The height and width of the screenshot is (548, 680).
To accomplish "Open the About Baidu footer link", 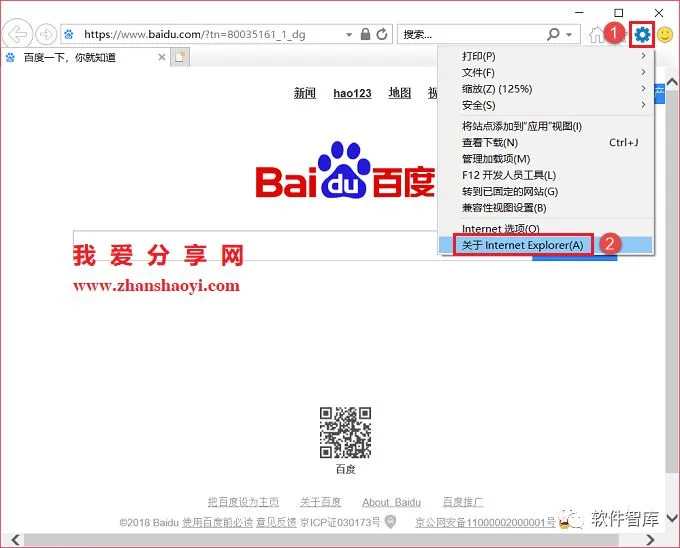I will pyautogui.click(x=391, y=502).
